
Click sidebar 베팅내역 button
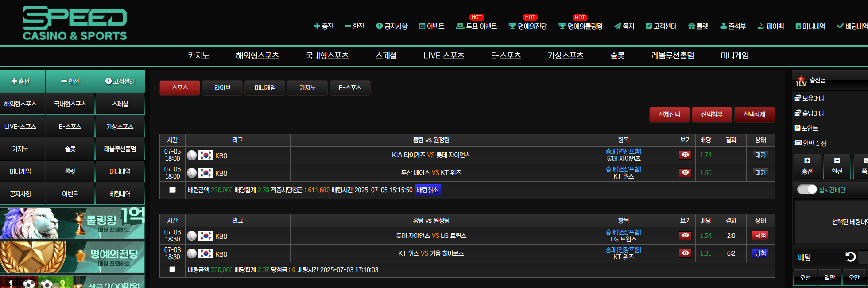[120, 194]
